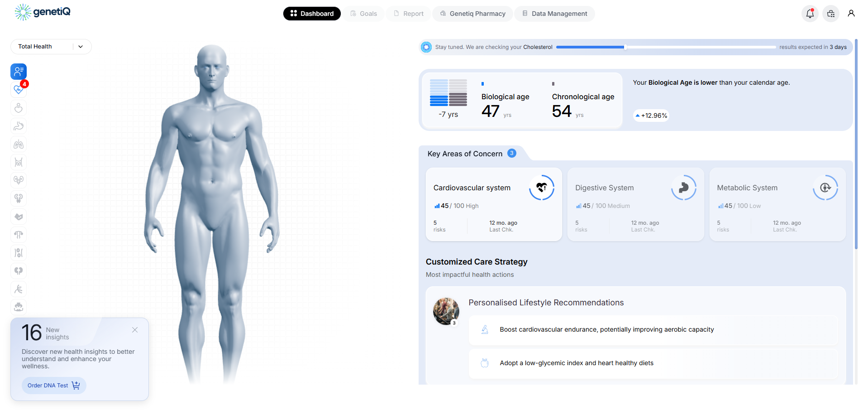The height and width of the screenshot is (410, 868).
Task: Switch to the Goals tab
Action: tap(363, 14)
